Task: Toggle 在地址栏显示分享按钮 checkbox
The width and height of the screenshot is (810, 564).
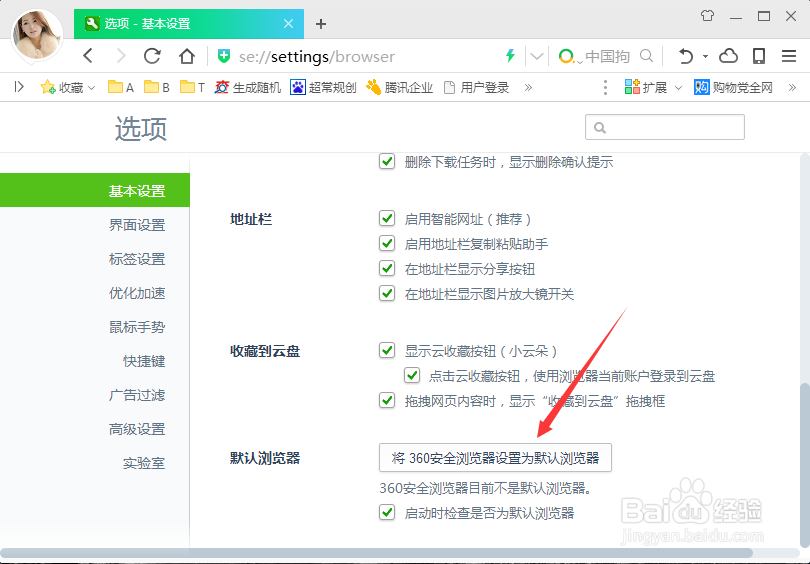Action: [x=387, y=268]
